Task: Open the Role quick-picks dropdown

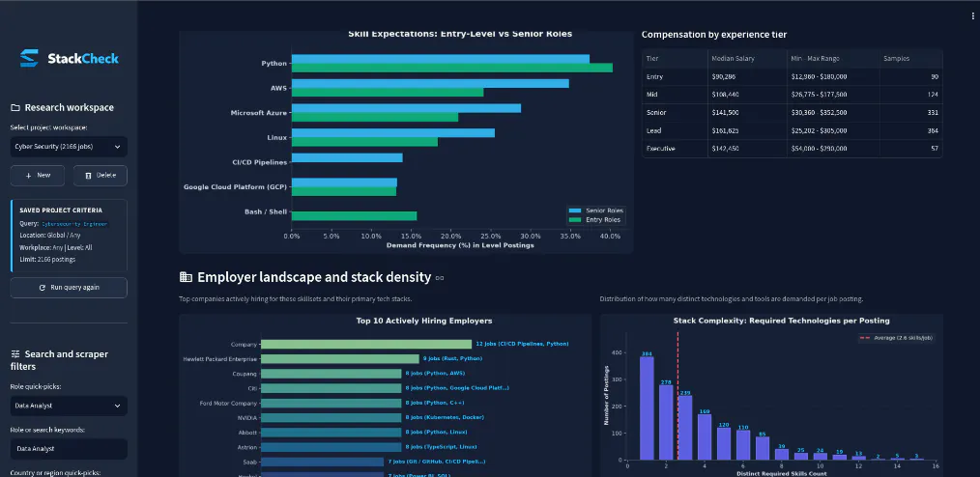Action: (x=69, y=406)
